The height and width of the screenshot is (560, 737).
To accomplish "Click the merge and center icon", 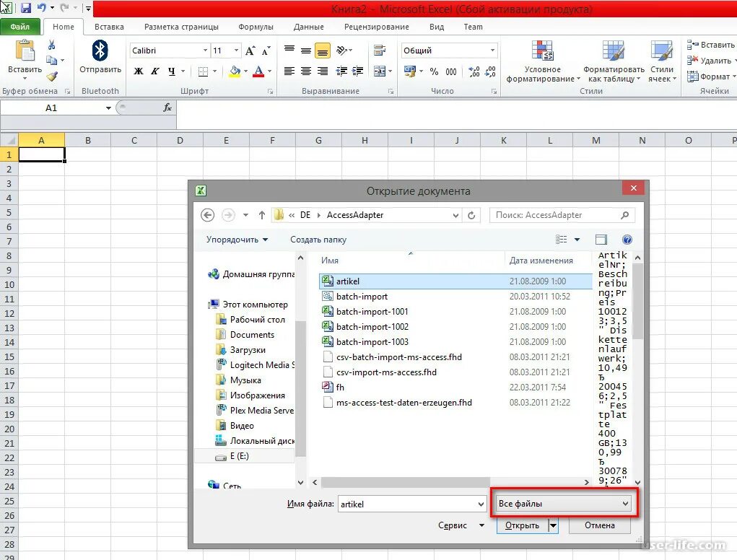I will click(x=380, y=71).
